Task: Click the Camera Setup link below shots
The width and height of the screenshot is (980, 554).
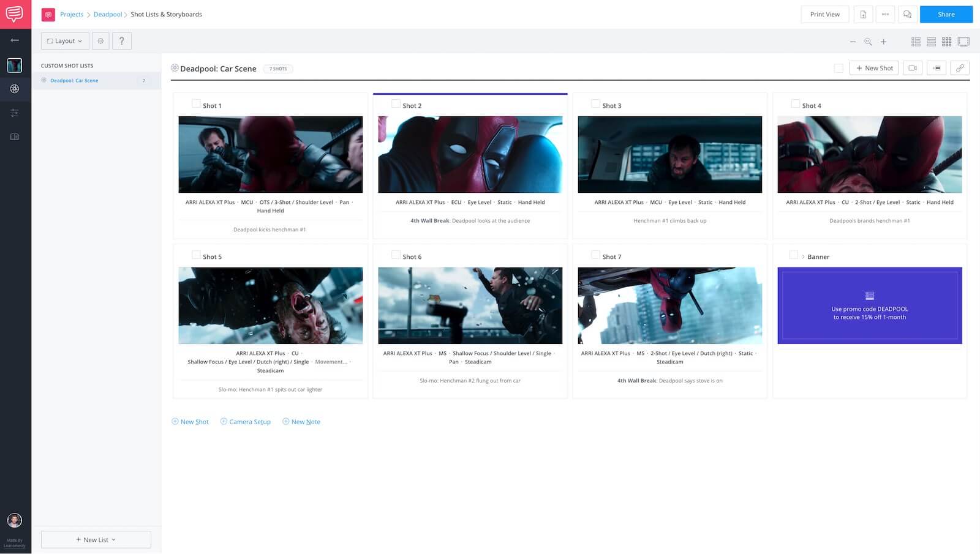Action: click(249, 422)
